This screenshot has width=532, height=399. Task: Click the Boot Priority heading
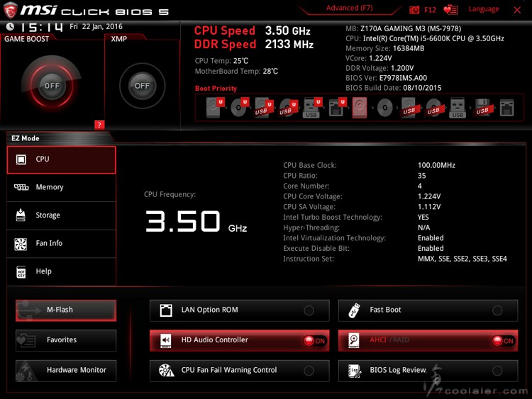(216, 88)
